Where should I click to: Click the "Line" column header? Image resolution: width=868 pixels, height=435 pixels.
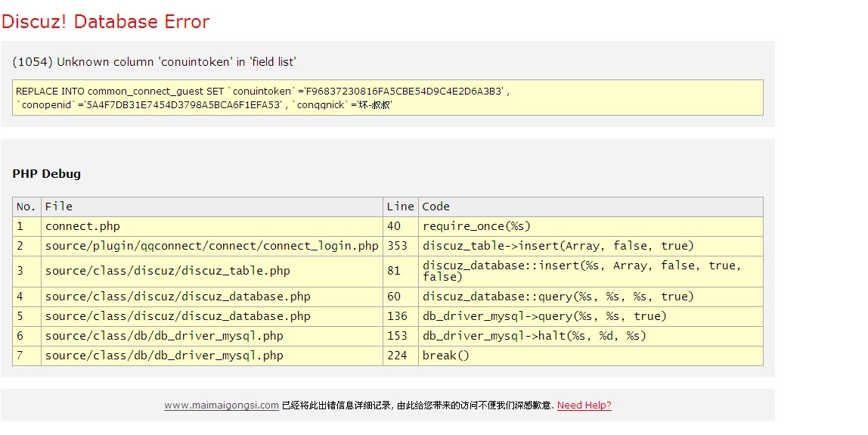(x=400, y=207)
